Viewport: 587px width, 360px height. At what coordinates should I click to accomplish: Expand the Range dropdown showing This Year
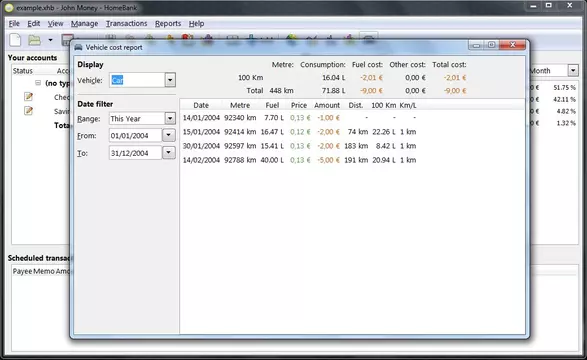170,119
